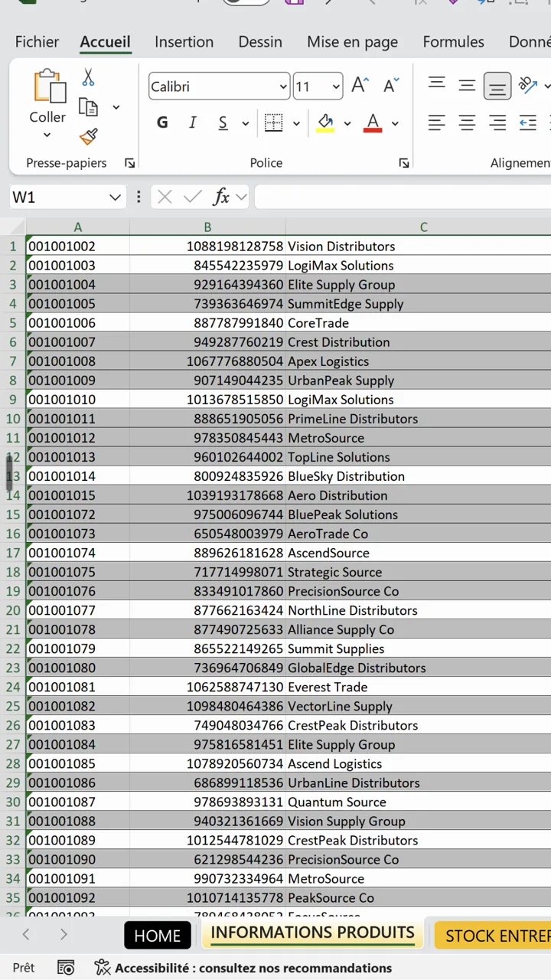The height and width of the screenshot is (980, 551).
Task: Open the Mise en page tab
Action: (x=352, y=42)
